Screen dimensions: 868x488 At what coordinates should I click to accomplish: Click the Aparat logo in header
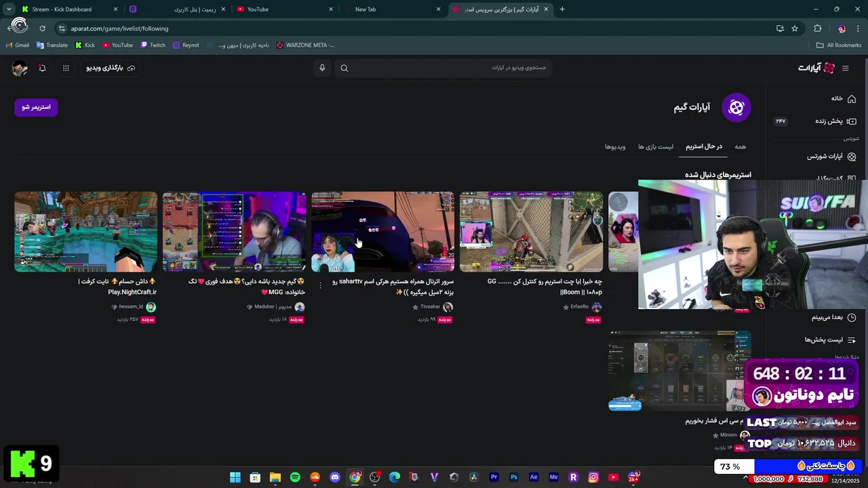click(816, 68)
